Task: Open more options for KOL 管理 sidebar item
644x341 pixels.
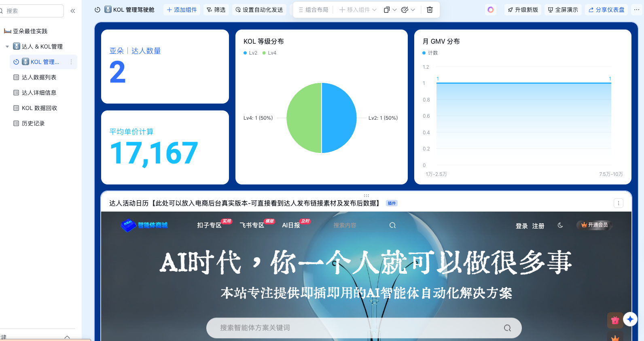Action: [71, 62]
